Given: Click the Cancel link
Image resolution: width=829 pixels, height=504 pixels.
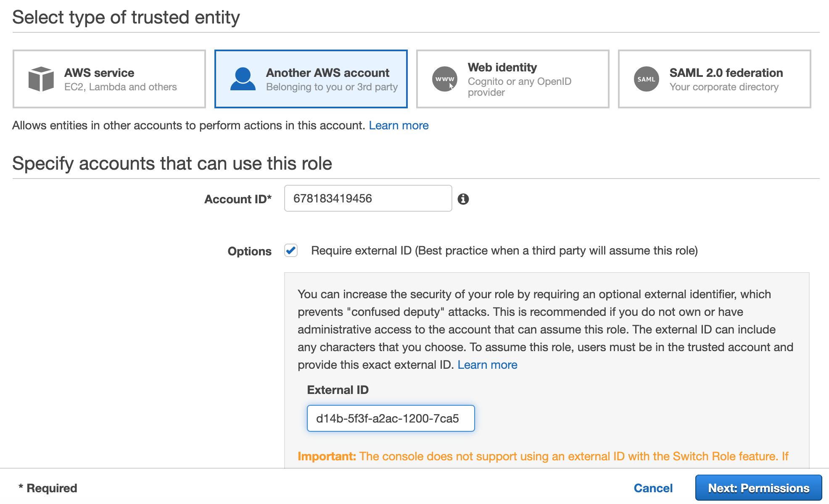Looking at the screenshot, I should (x=653, y=488).
